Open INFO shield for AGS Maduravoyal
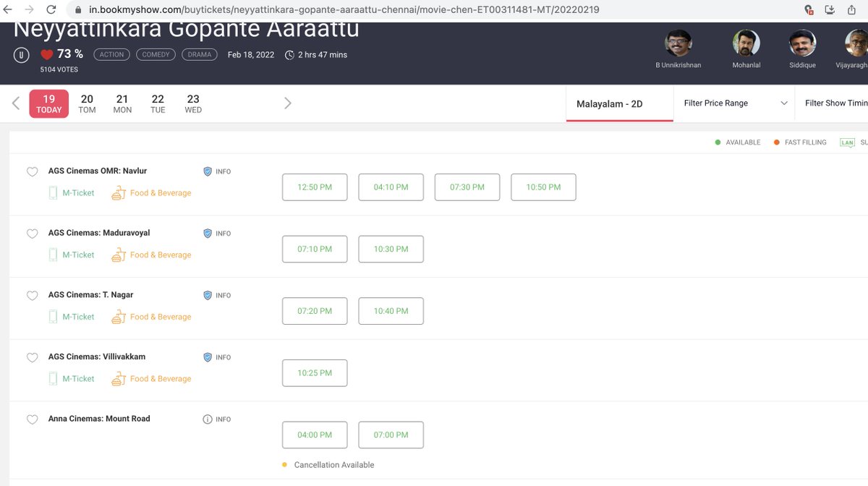 tap(208, 234)
